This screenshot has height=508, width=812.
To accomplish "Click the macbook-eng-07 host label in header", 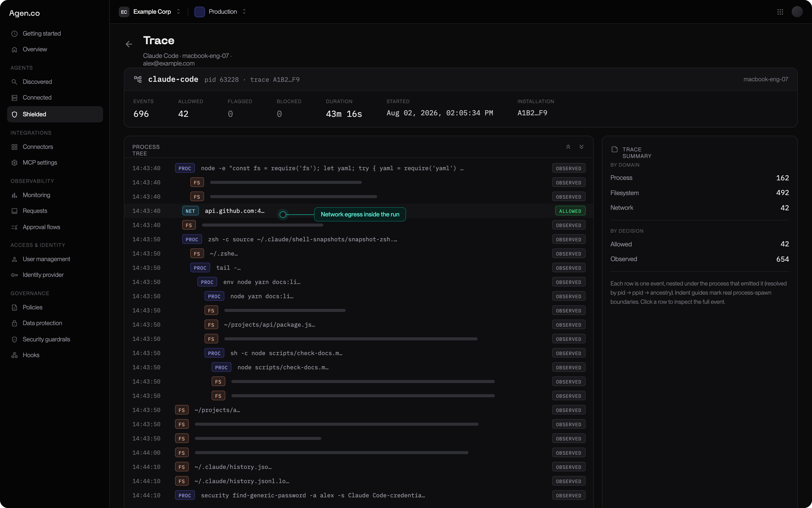I will (766, 79).
